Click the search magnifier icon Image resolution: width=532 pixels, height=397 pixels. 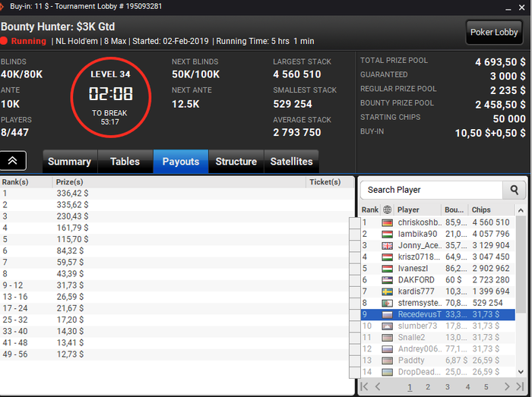[514, 190]
